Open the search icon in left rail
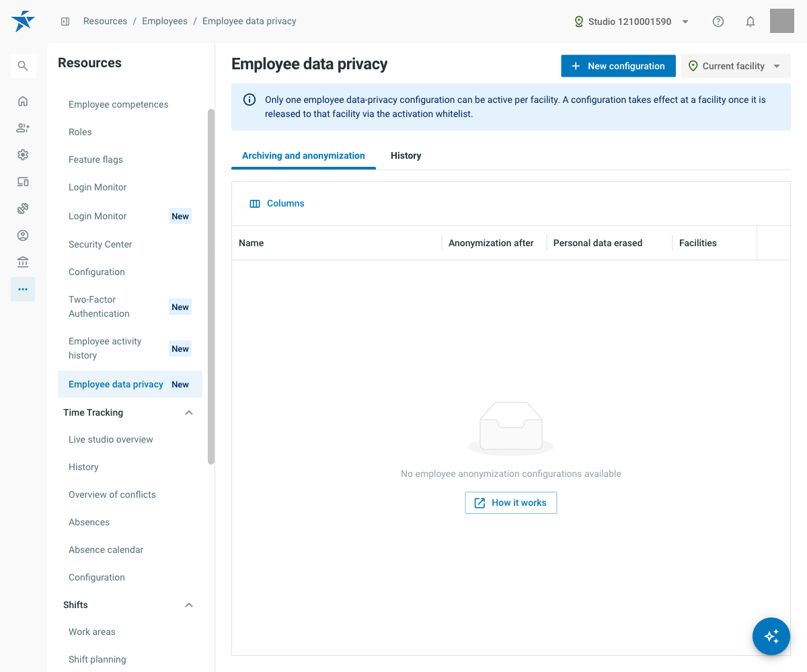 tap(23, 66)
